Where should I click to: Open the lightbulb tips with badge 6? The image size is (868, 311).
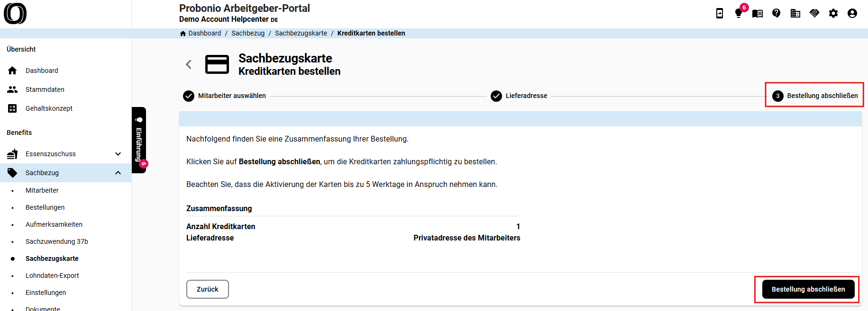click(739, 13)
